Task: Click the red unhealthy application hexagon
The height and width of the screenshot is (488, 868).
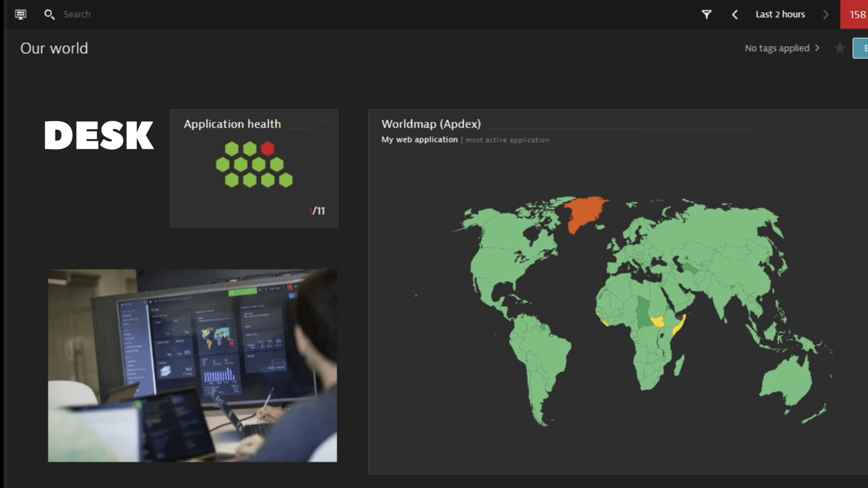Action: click(x=268, y=149)
